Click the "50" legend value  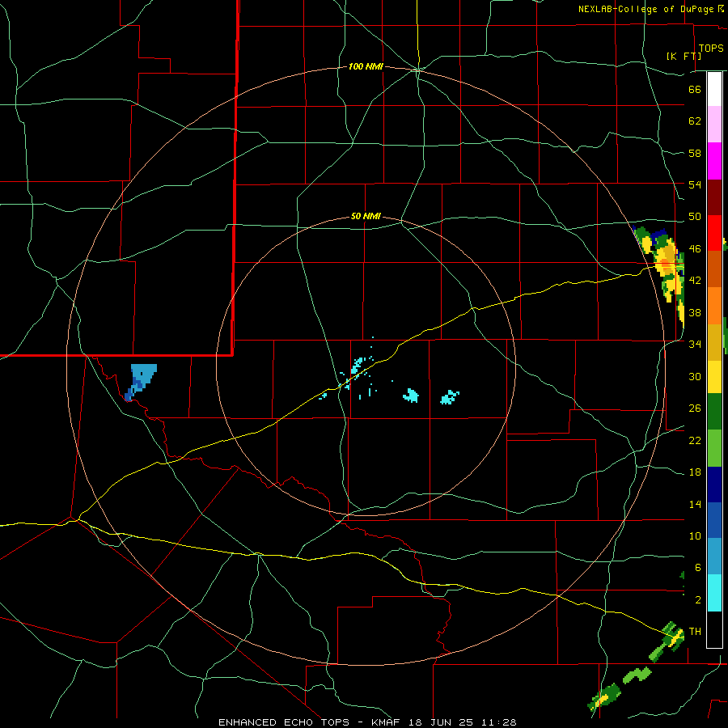tap(695, 217)
